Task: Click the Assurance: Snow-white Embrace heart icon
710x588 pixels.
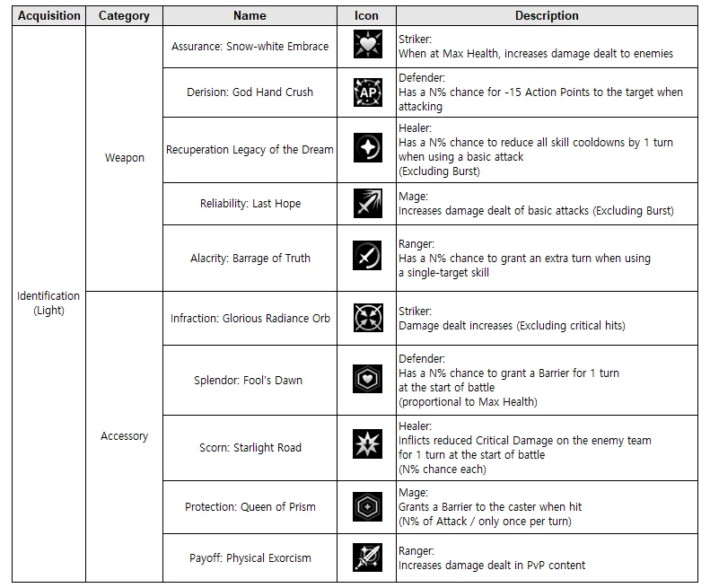Action: pyautogui.click(x=367, y=47)
